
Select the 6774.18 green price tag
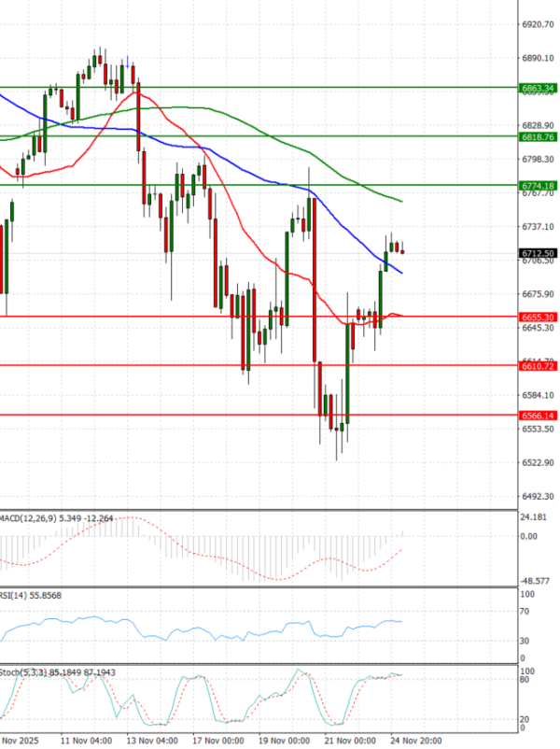tap(538, 186)
